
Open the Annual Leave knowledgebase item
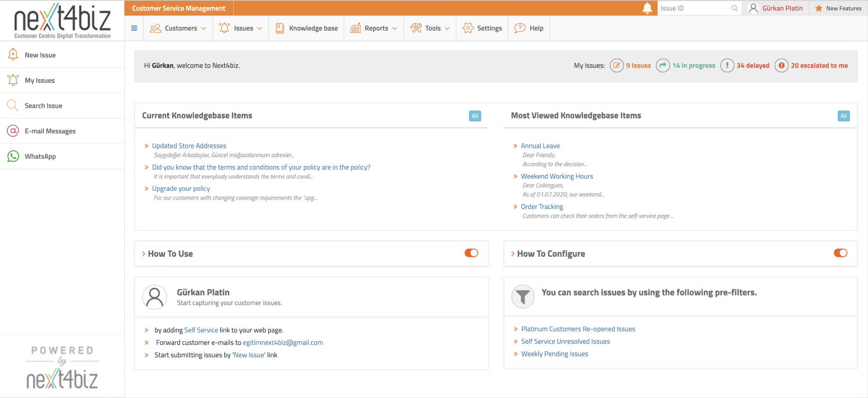540,146
